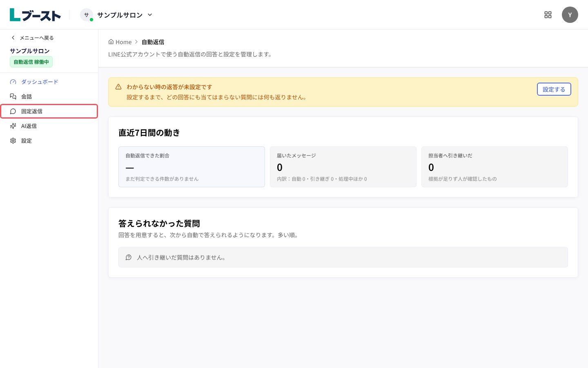Open the 固定返信 menu item
Screen dimensions: 588x368
(49, 111)
